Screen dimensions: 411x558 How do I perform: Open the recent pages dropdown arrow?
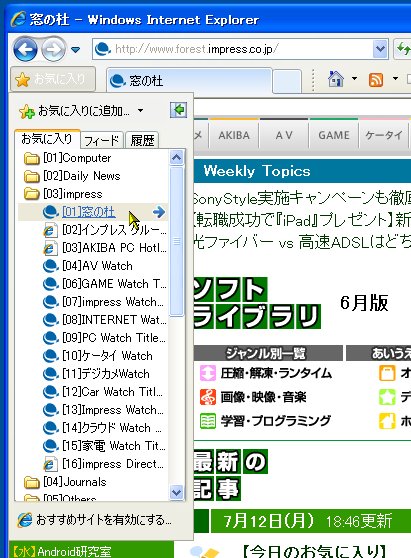coord(75,49)
